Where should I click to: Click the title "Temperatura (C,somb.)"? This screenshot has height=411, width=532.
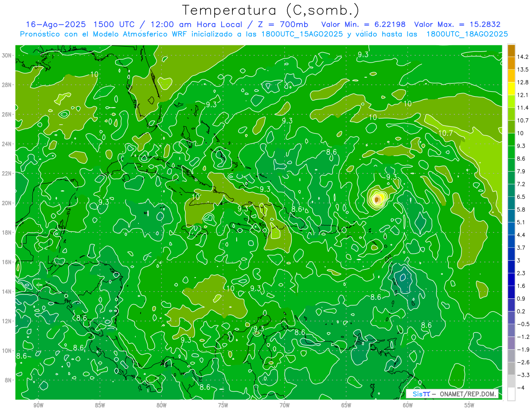click(x=271, y=11)
